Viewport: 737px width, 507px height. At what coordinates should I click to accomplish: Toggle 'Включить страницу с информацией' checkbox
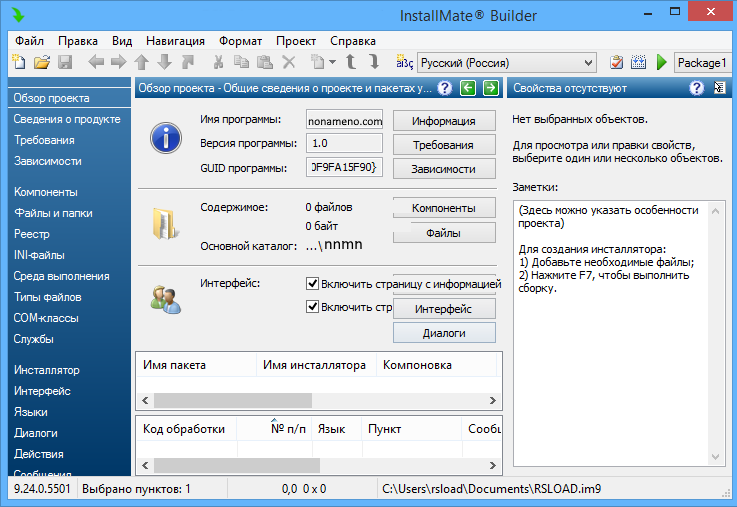click(x=312, y=283)
